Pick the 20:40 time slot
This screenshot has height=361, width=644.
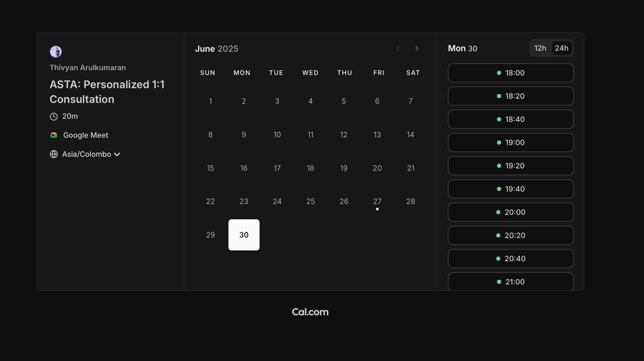pyautogui.click(x=511, y=259)
